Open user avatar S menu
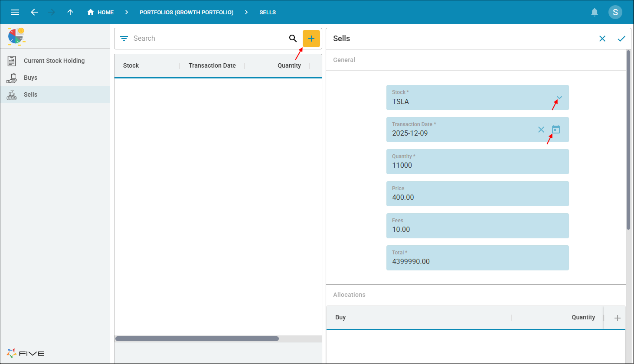 (x=615, y=12)
